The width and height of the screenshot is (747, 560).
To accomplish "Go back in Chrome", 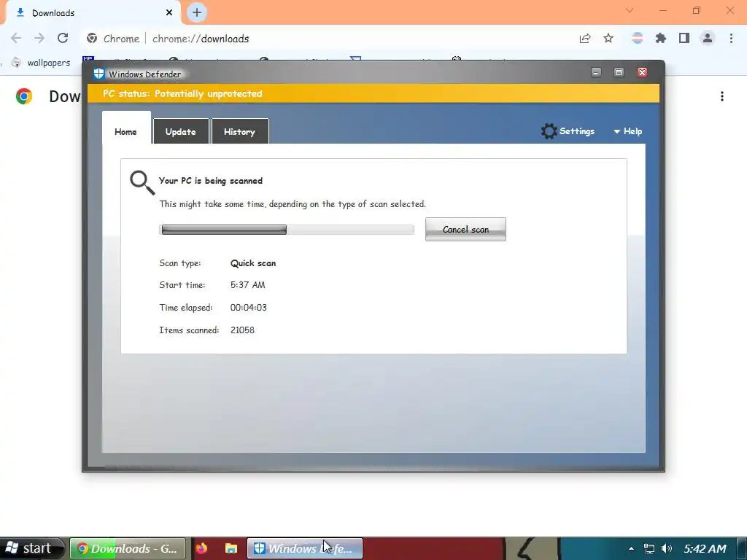I will [x=16, y=39].
